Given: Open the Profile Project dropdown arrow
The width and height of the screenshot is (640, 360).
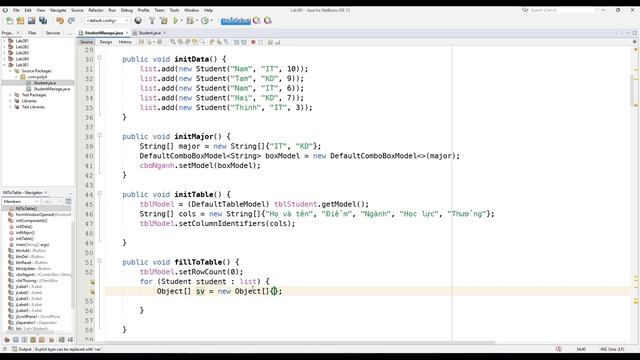Looking at the screenshot, I should coord(211,20).
